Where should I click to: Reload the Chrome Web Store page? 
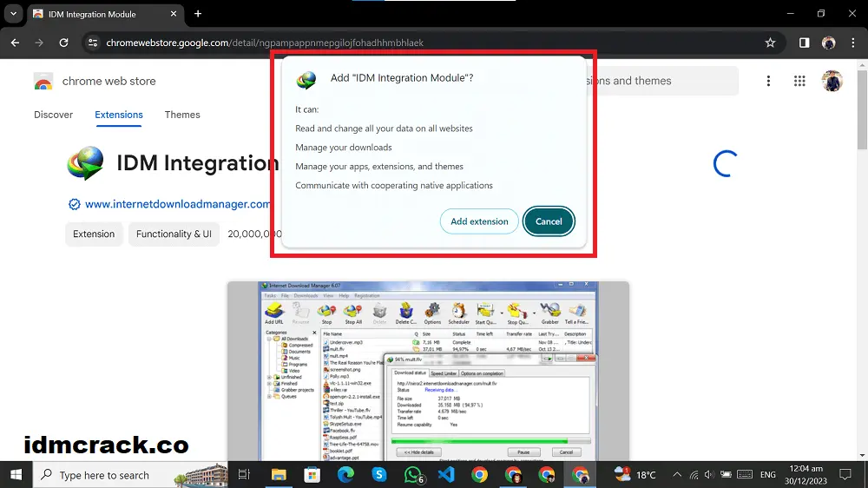[63, 43]
